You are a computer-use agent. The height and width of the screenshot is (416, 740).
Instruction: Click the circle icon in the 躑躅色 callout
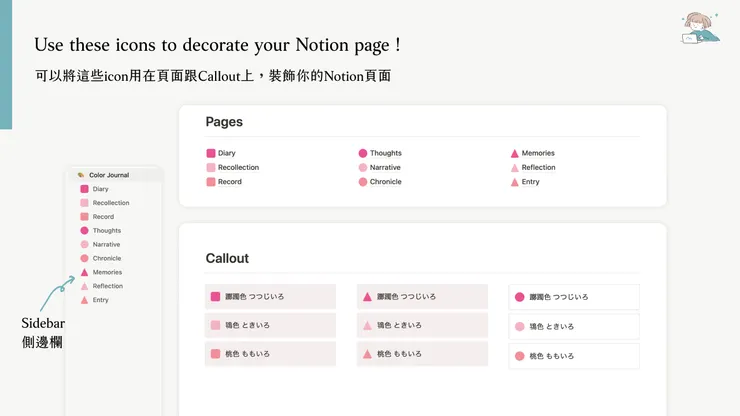[520, 297]
